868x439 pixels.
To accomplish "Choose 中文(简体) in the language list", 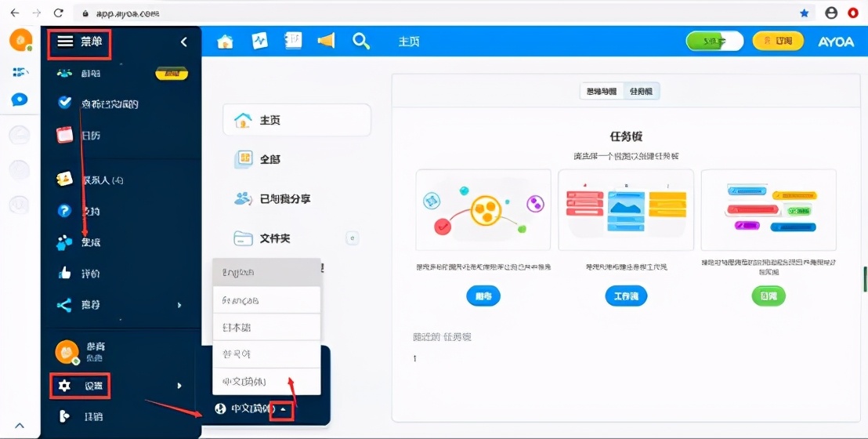I will (266, 381).
